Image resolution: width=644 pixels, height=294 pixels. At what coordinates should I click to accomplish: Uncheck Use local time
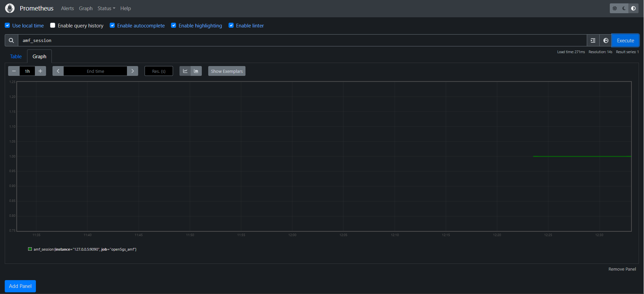(x=7, y=25)
